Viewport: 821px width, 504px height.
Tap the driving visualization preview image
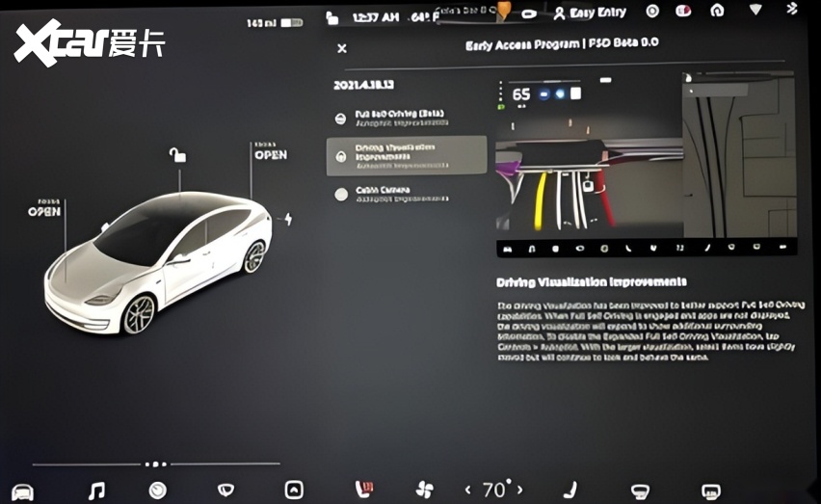647,165
